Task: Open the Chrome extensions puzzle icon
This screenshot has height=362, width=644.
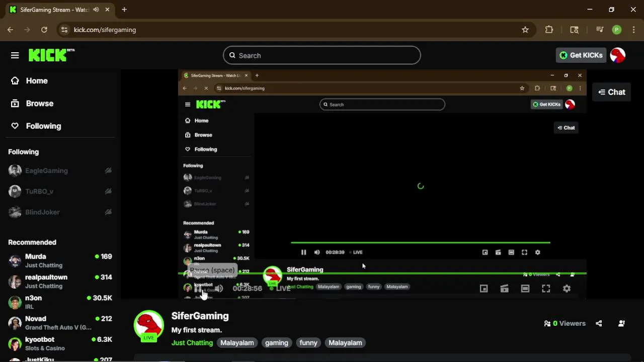Action: 549,30
